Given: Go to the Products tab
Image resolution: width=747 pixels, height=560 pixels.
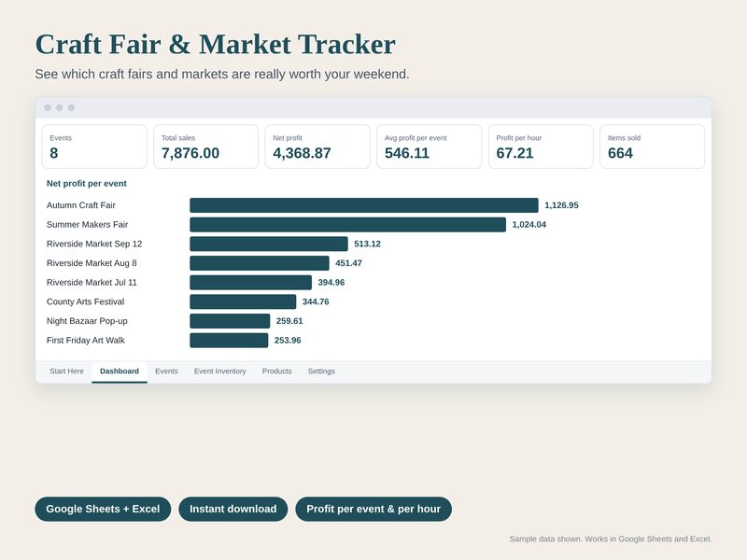Looking at the screenshot, I should (x=276, y=371).
